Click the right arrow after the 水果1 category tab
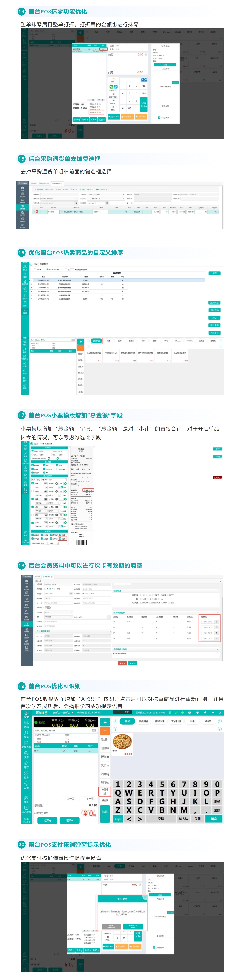This screenshot has width=238, height=980. point(220,721)
